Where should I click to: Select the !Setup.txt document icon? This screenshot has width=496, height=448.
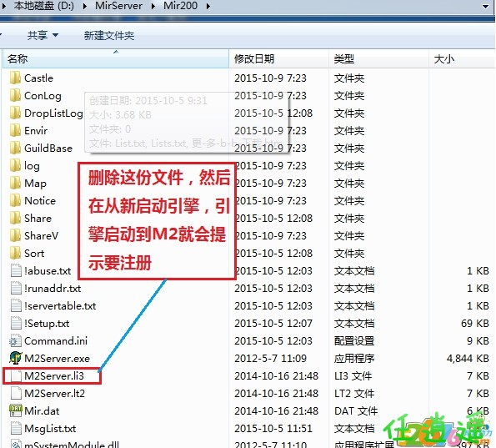[16, 323]
